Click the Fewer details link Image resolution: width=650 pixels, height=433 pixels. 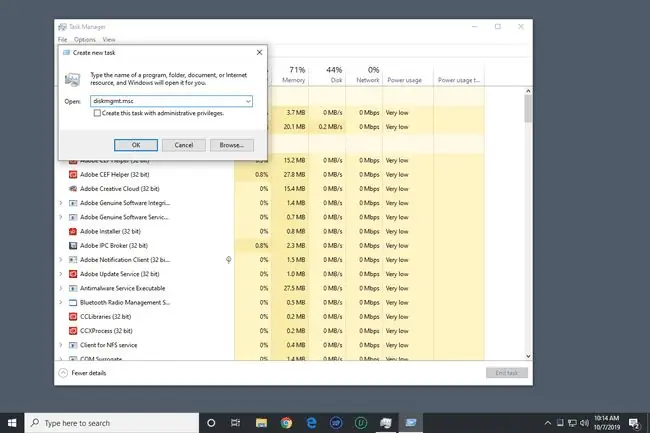(89, 373)
